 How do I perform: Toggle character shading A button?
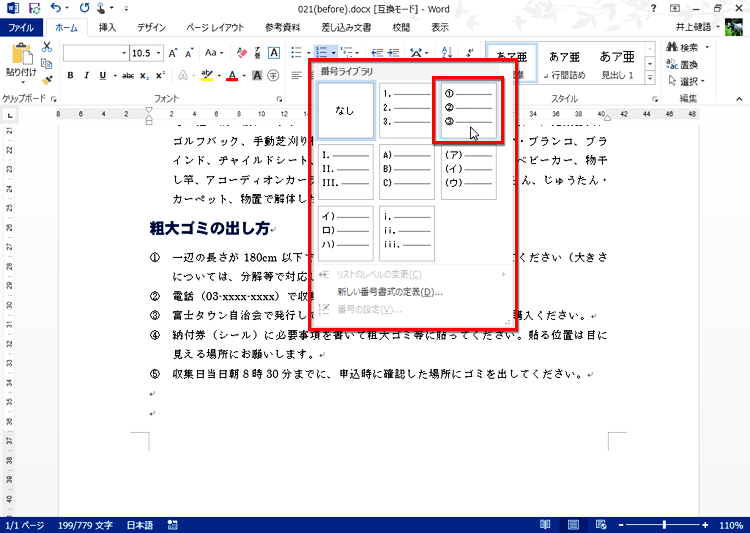(x=257, y=76)
